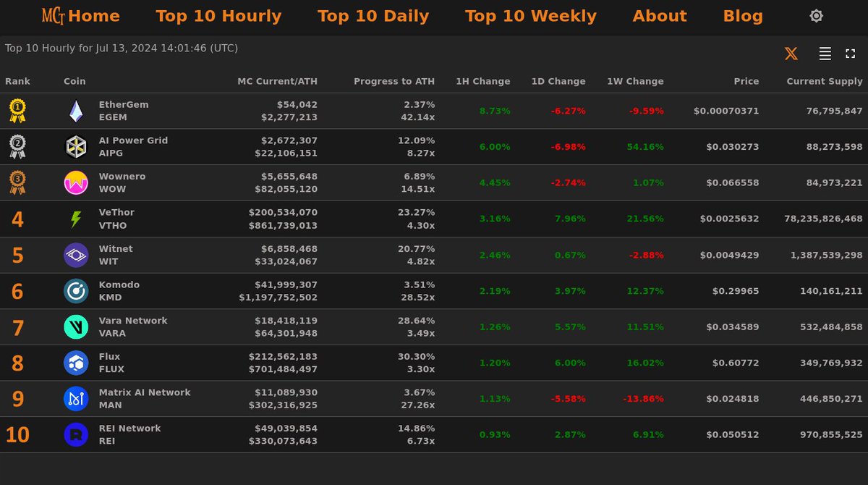
Task: Open the About page
Action: 660,16
